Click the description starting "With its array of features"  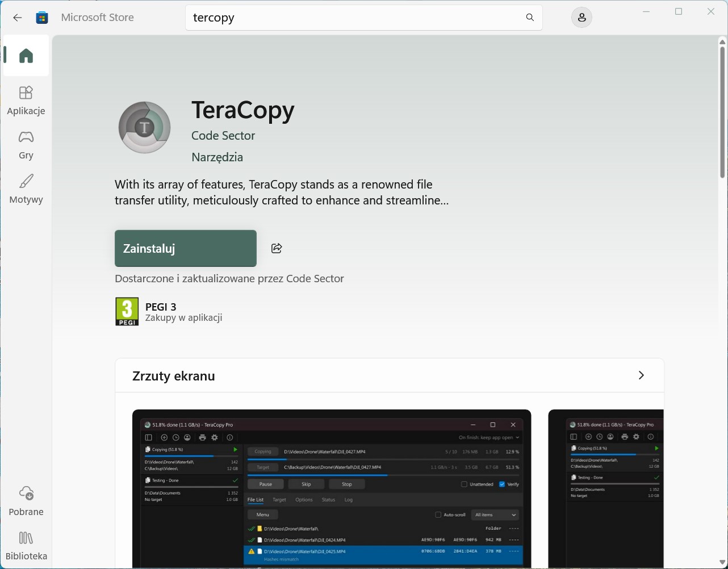pos(282,193)
